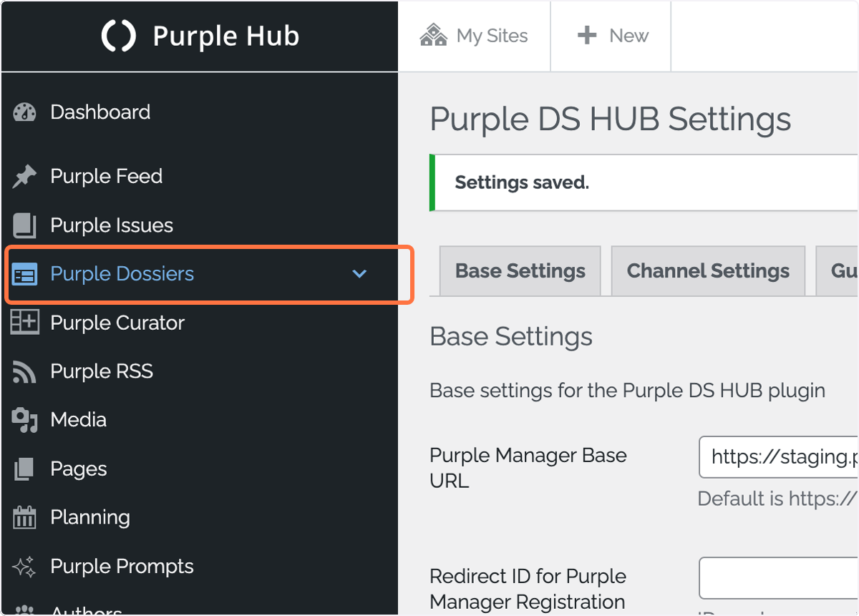Click the plus icon beside New

pyautogui.click(x=587, y=35)
